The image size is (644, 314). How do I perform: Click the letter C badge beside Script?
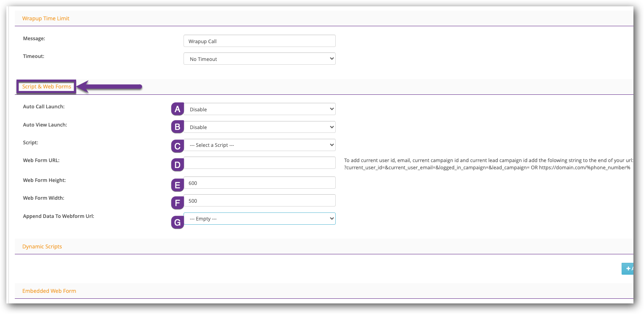[x=177, y=145]
